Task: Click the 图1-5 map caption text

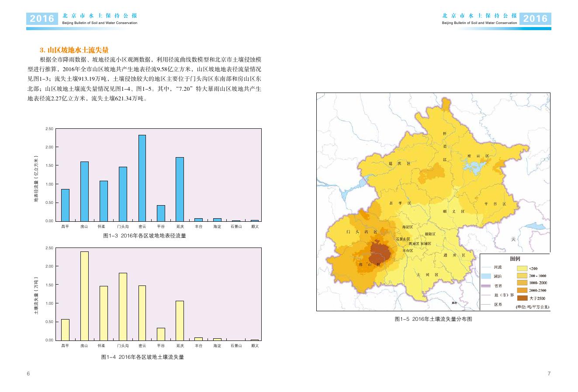Action: pos(433,319)
